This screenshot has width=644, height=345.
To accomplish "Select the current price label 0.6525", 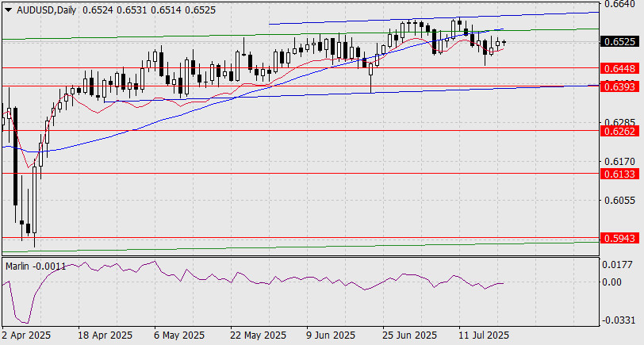I will [619, 41].
